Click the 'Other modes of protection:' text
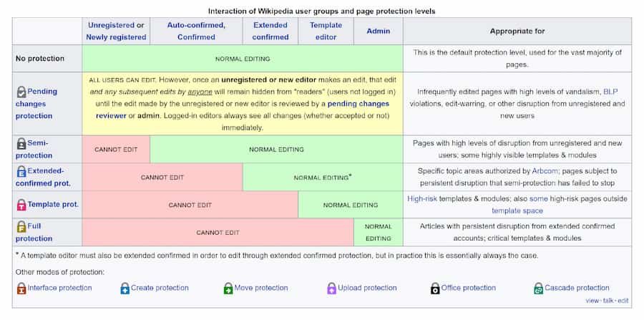 click(60, 272)
